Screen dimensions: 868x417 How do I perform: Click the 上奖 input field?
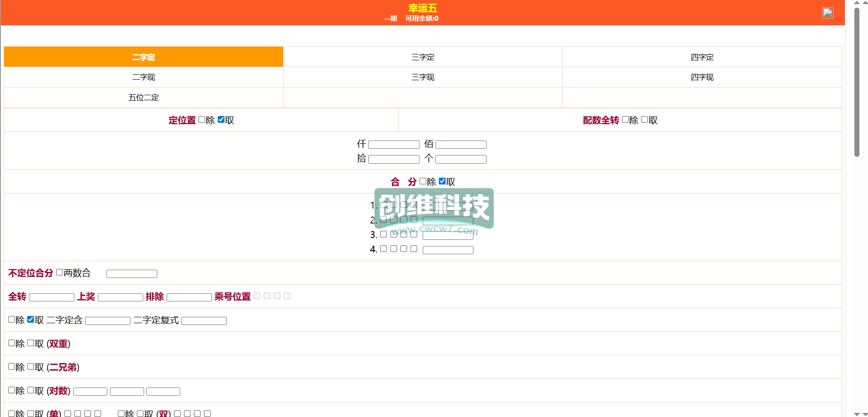(120, 297)
